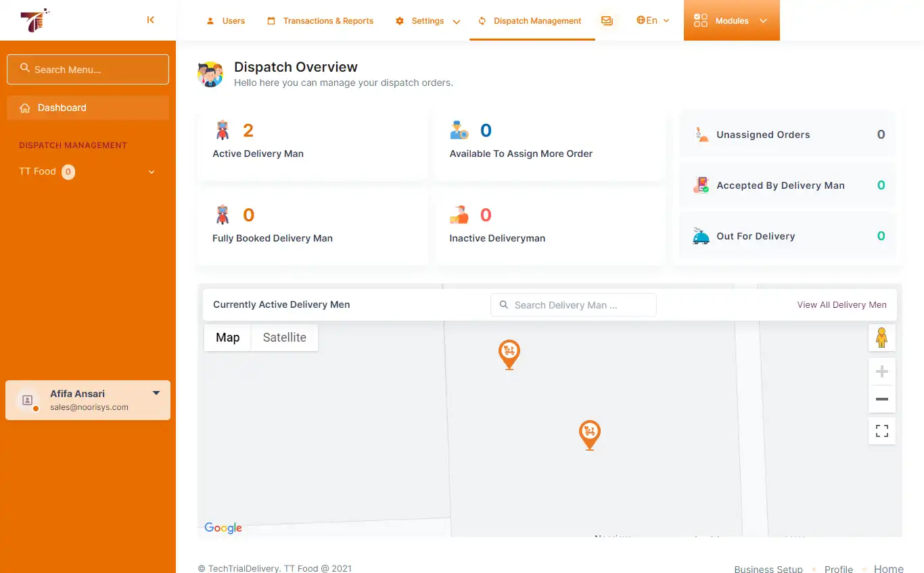Click the Settings gear icon
The image size is (924, 573).
pyautogui.click(x=399, y=21)
